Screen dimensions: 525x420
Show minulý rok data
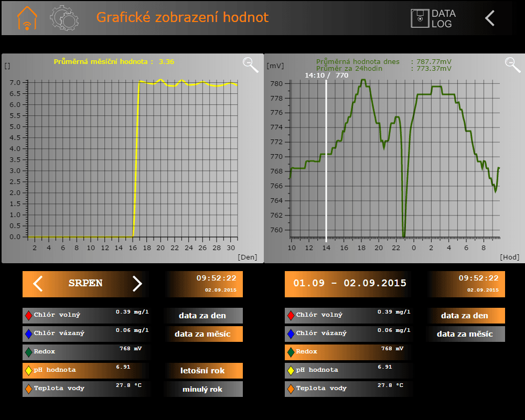click(x=203, y=389)
